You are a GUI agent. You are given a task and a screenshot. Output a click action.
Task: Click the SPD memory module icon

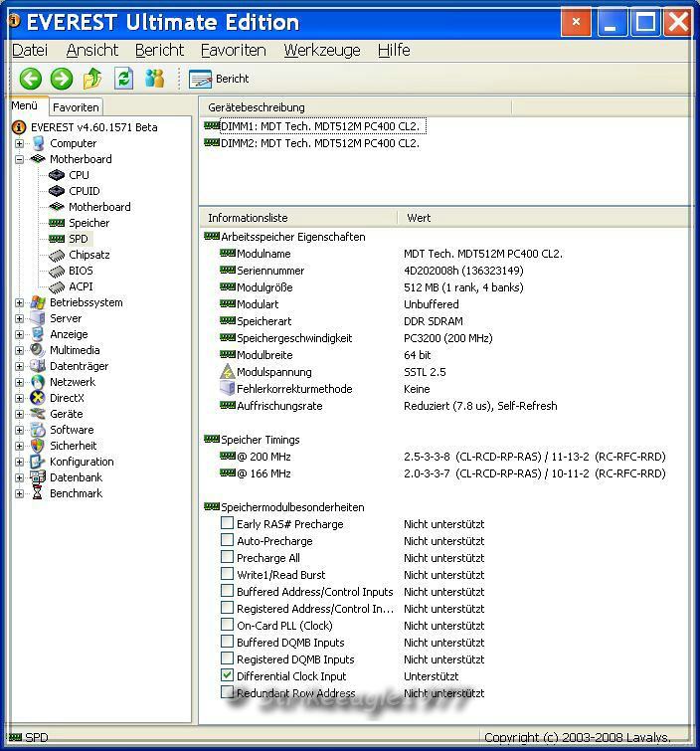(57, 239)
